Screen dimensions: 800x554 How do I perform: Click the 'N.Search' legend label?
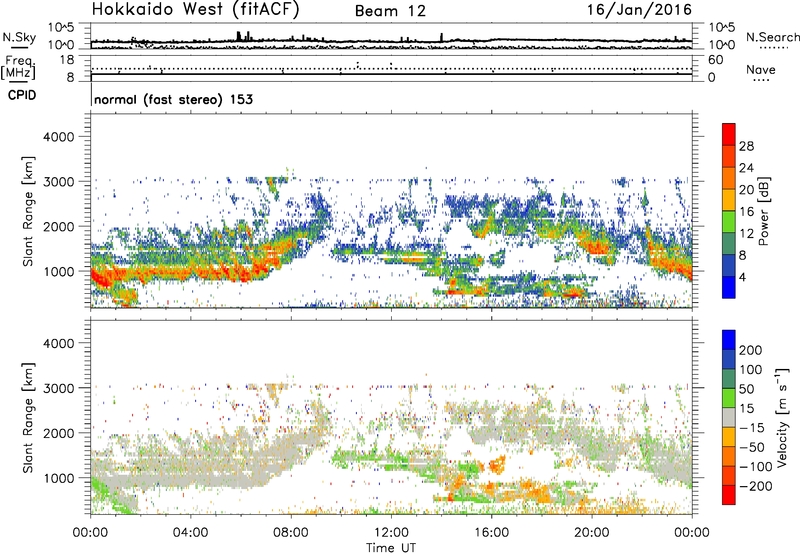click(x=773, y=37)
